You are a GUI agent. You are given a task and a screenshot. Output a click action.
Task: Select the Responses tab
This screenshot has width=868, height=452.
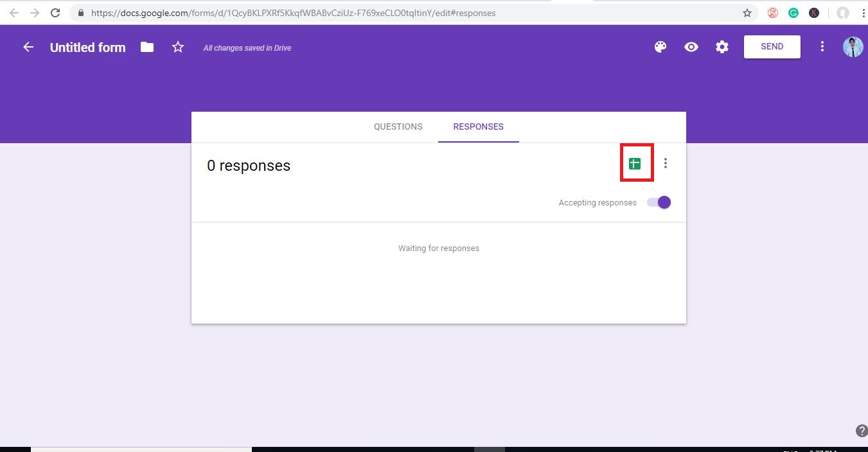click(478, 126)
